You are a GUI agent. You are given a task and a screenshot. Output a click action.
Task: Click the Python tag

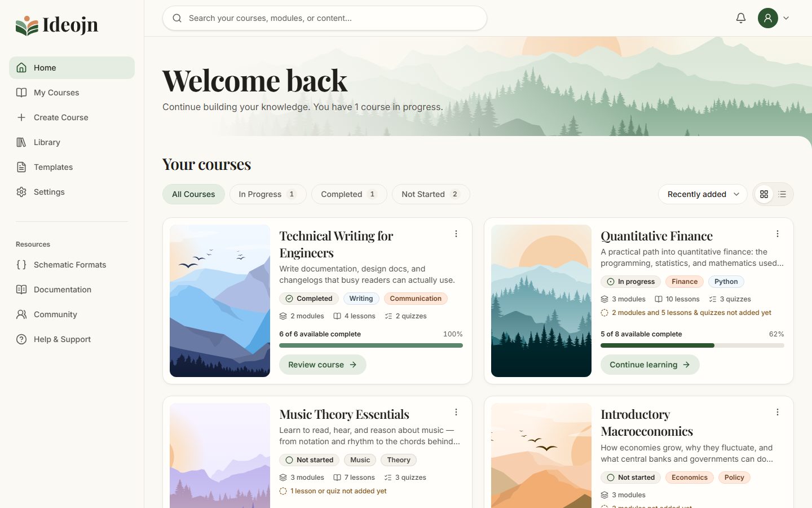(x=726, y=282)
